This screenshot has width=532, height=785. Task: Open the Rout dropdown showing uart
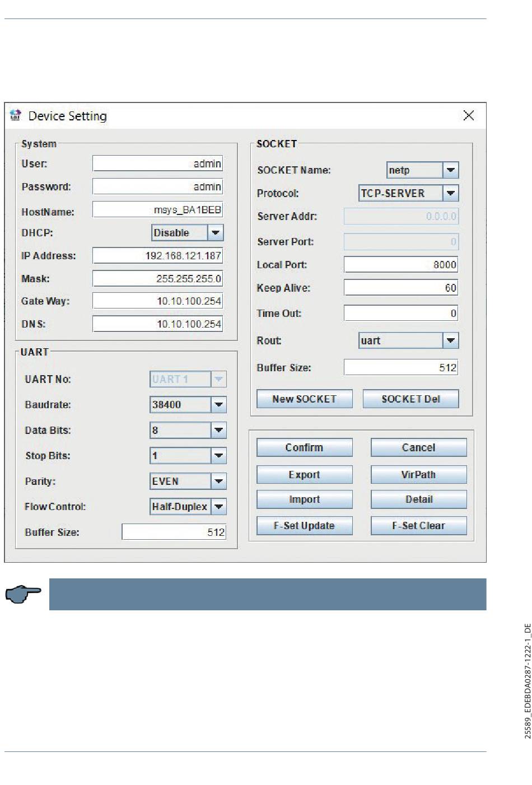409,340
